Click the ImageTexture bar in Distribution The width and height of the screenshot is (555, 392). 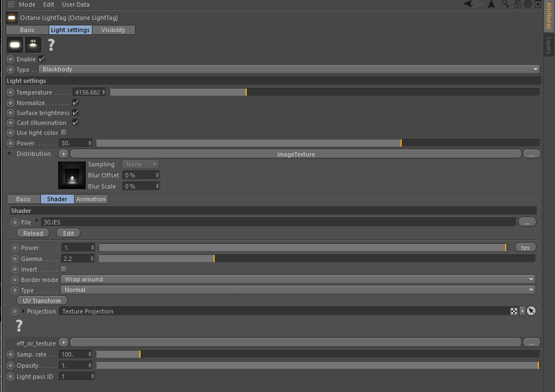[296, 154]
